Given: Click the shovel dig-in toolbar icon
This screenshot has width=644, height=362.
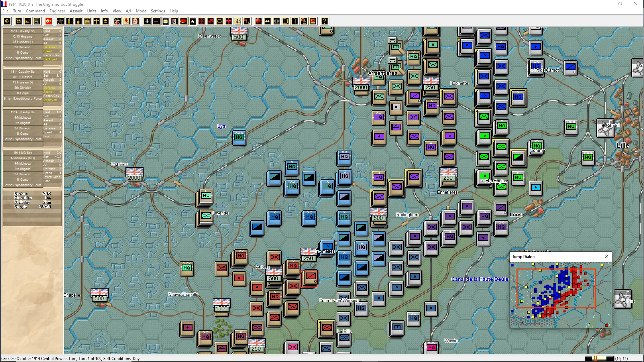Looking at the screenshot, I should [x=78, y=21].
